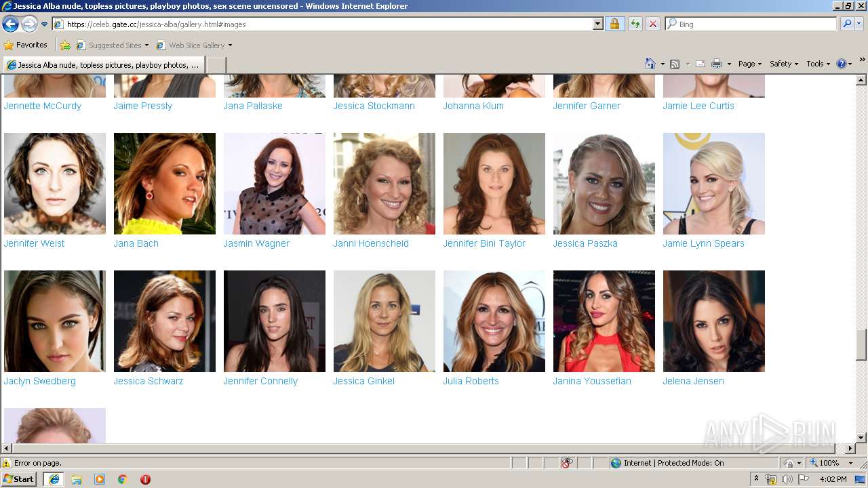
Task: Open the recent pages dropdown arrow
Action: tap(45, 24)
